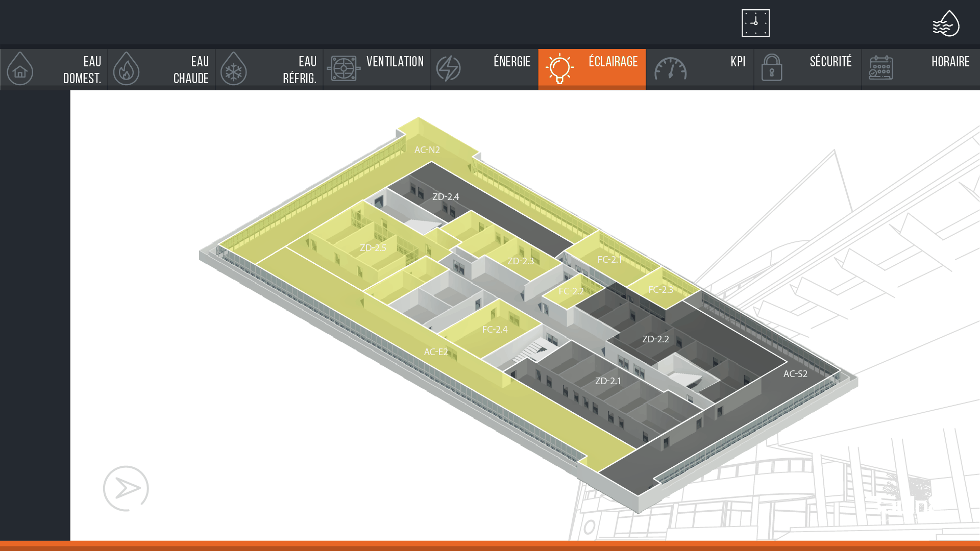Select the ZD-2.1 zone on floorplan
This screenshot has width=980, height=551.
click(x=608, y=381)
